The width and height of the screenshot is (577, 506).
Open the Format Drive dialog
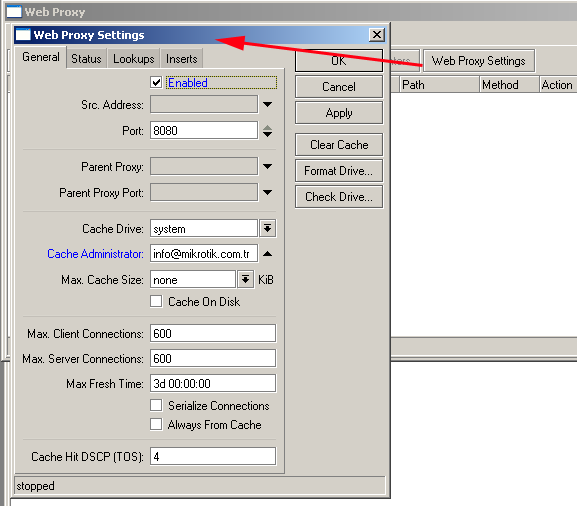[339, 171]
